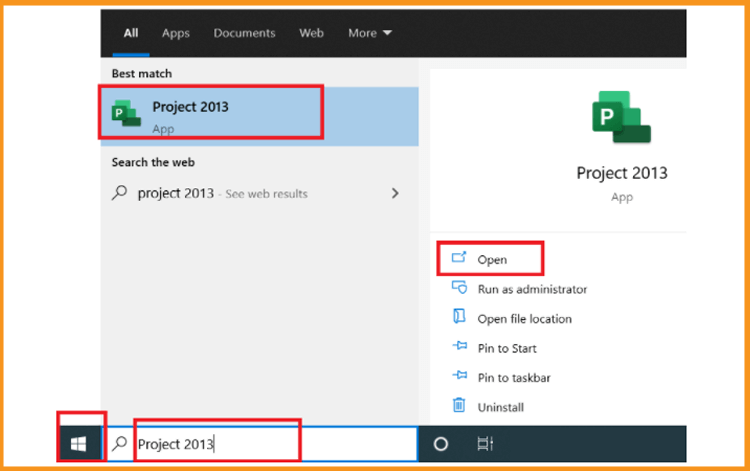Click the Run as administrator shield icon
This screenshot has width=750, height=471.
459,287
